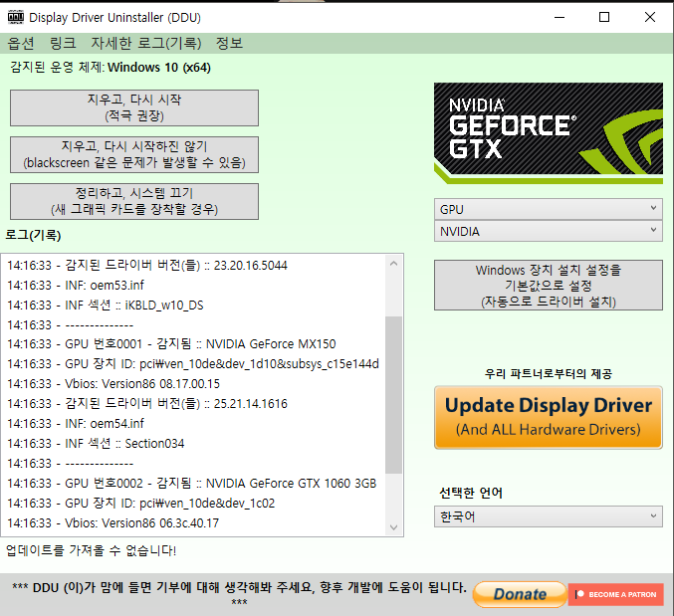
Task: Click the log vertical scrollbar thumb
Action: click(393, 395)
